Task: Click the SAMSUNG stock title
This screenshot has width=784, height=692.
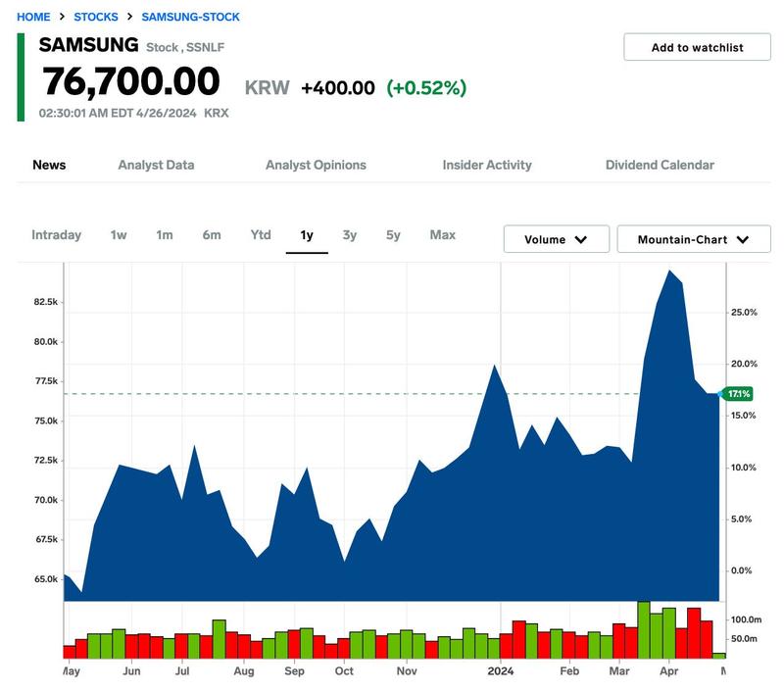Action: pos(89,45)
